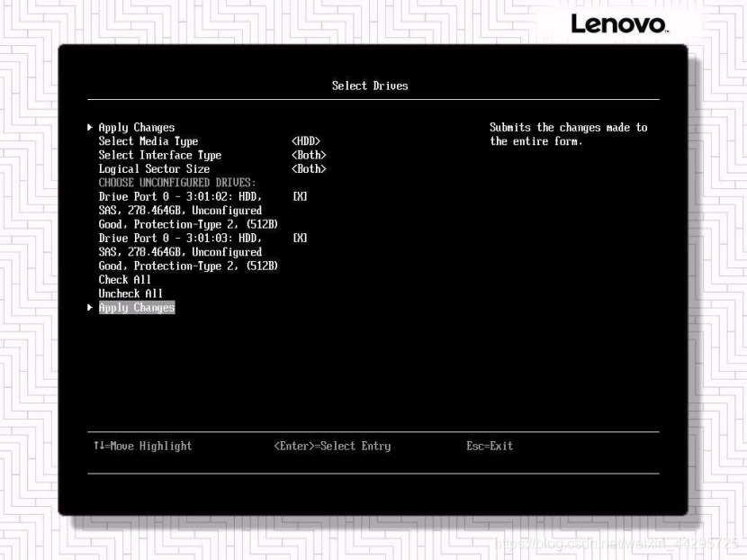Click the help text about submitting changes

(x=566, y=134)
